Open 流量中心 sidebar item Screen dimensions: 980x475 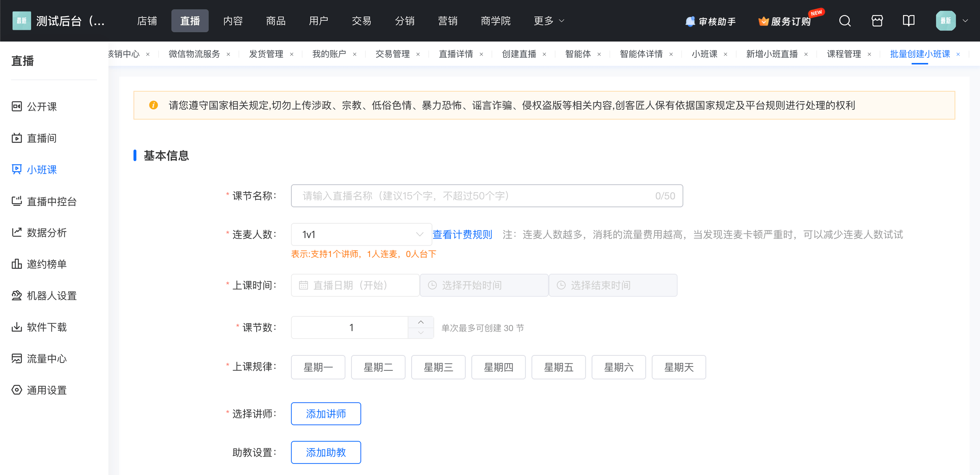click(x=39, y=359)
